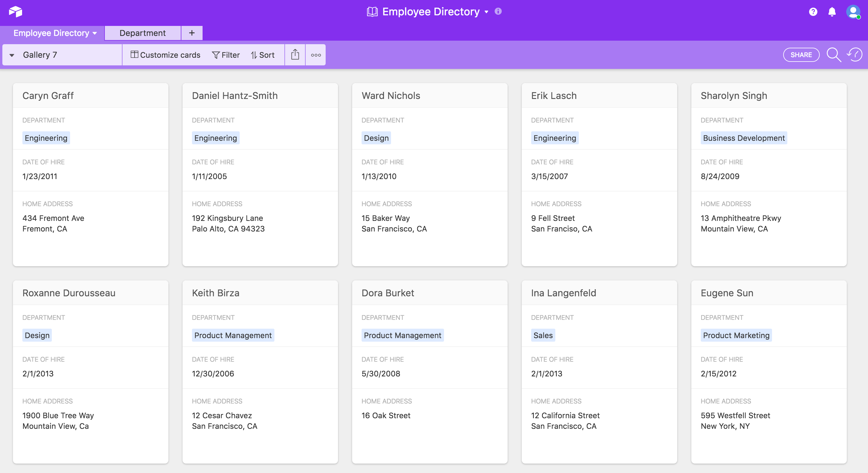Click the collapse left panel chevron
The height and width of the screenshot is (473, 868).
click(x=11, y=55)
